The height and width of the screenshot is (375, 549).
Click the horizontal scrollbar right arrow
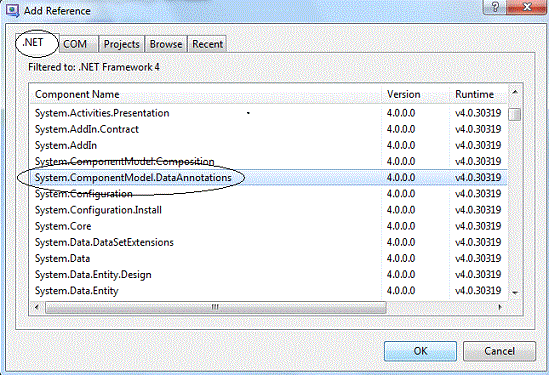point(500,307)
